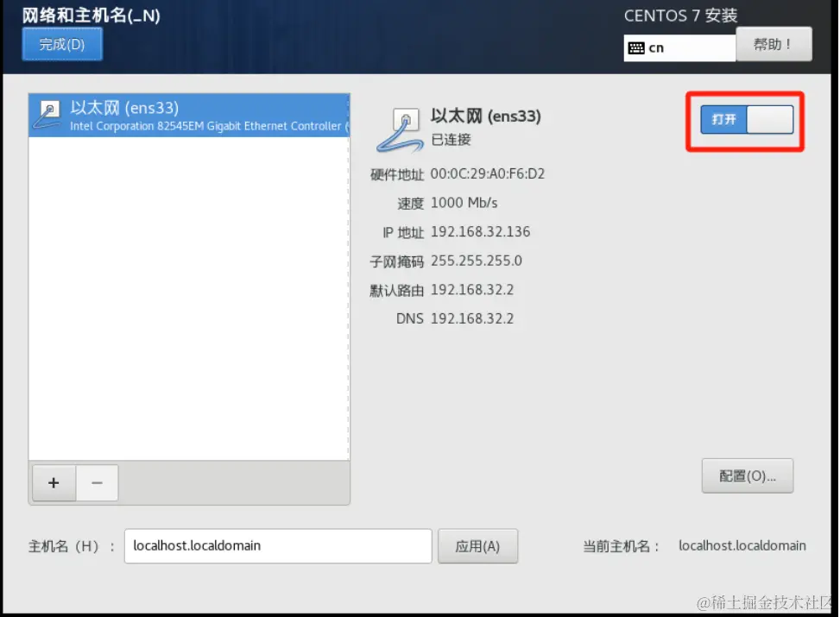Click the large Ethernet cable icon

coord(400,130)
